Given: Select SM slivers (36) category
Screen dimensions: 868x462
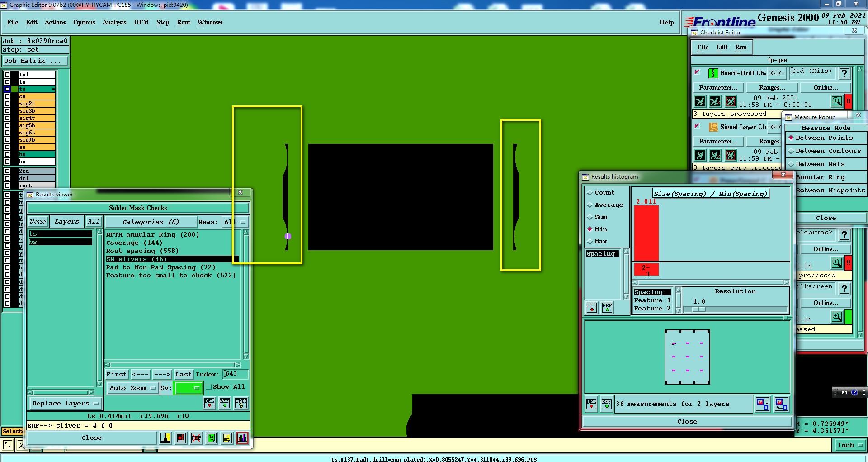Looking at the screenshot, I should (x=172, y=259).
